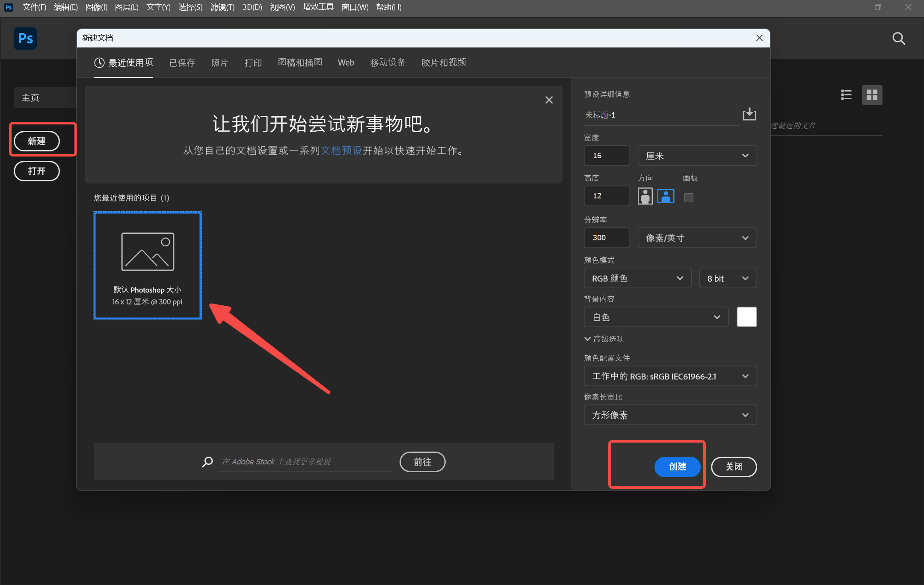Image resolution: width=924 pixels, height=585 pixels.
Task: Open 图层(L) menu
Action: 127,7
